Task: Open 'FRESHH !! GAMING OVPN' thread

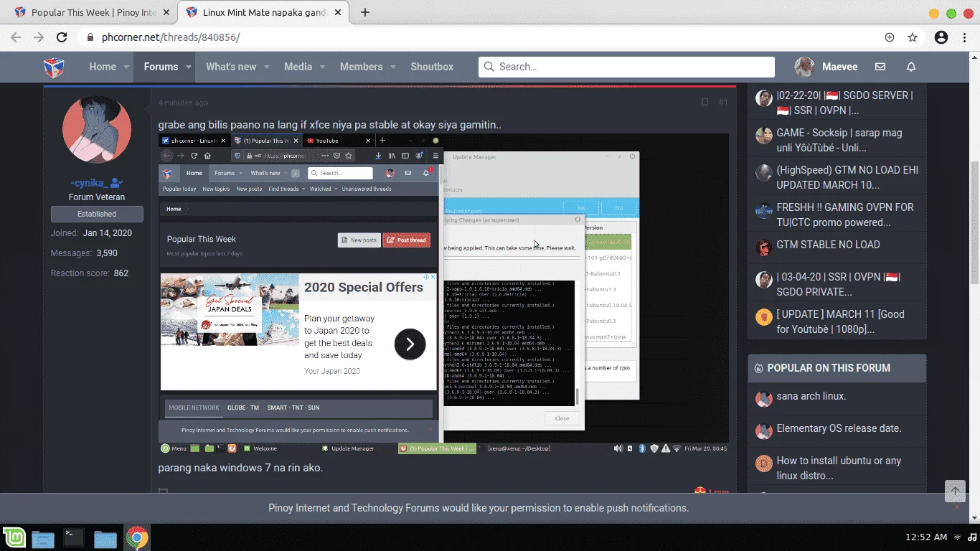Action: (845, 215)
